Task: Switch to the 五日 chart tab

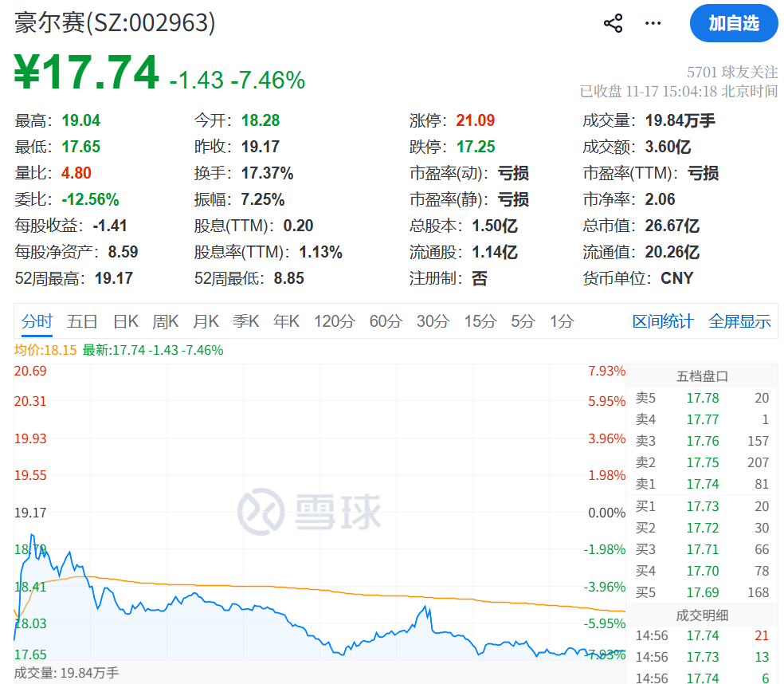Action: click(83, 320)
